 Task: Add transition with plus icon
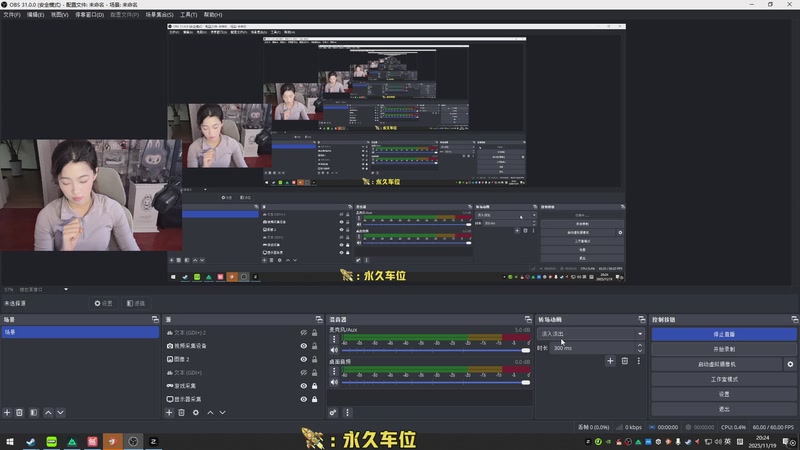pos(610,361)
